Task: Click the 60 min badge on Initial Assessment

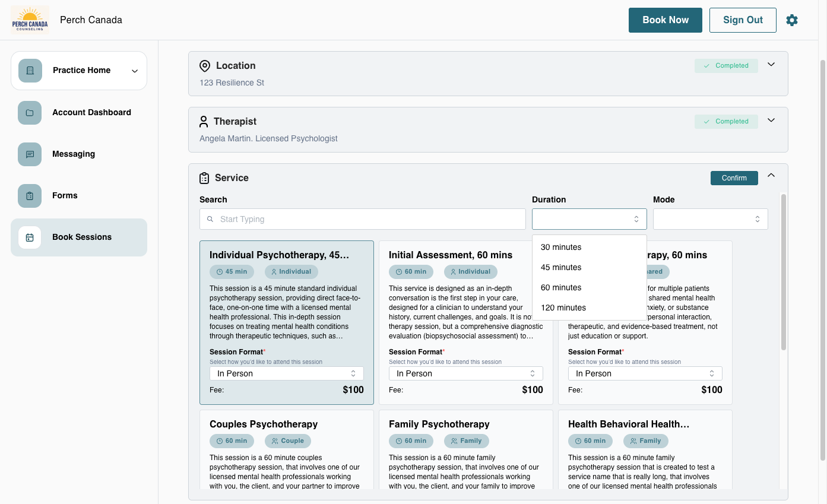Action: pos(411,272)
